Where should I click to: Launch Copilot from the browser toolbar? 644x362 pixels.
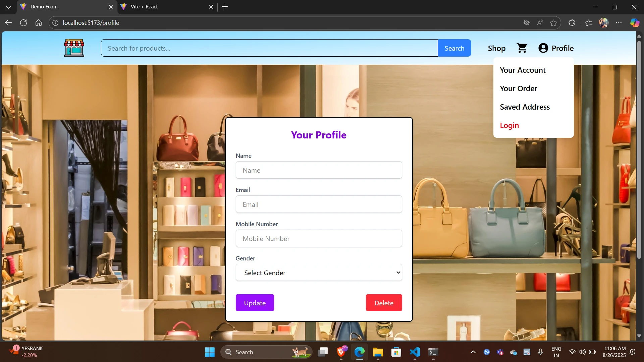pyautogui.click(x=635, y=23)
